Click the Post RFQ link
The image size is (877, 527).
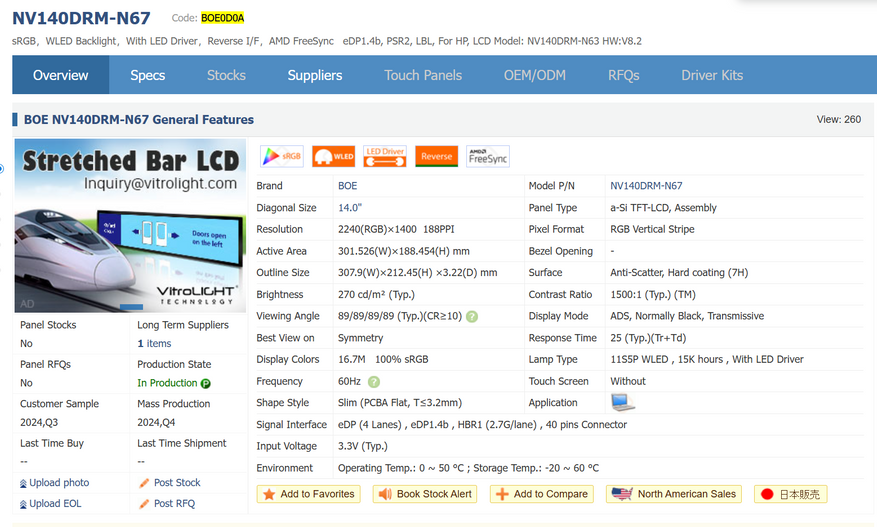point(175,504)
